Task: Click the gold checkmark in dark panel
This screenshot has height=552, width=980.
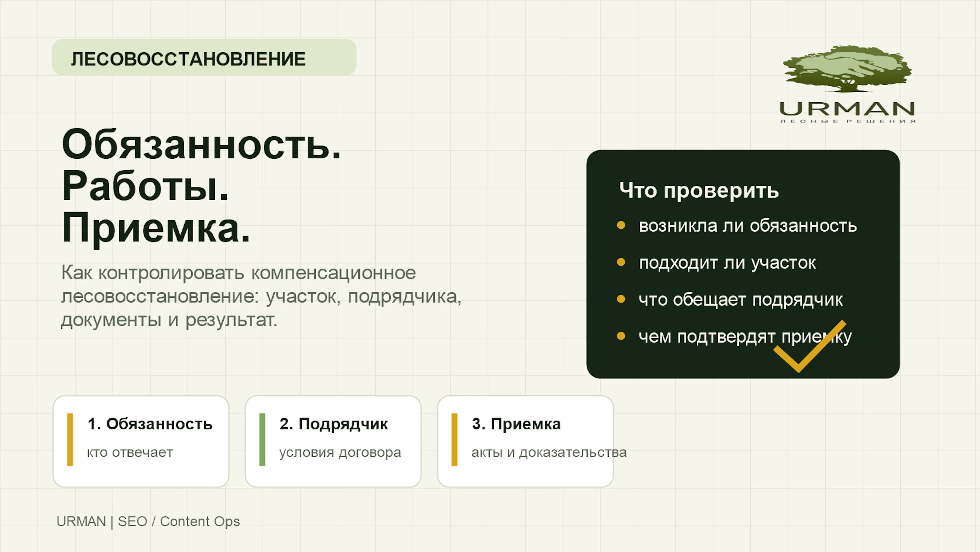Action: pyautogui.click(x=810, y=346)
